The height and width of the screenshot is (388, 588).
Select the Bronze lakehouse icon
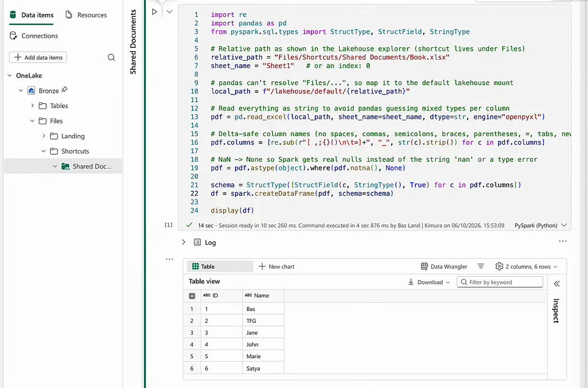tap(31, 91)
